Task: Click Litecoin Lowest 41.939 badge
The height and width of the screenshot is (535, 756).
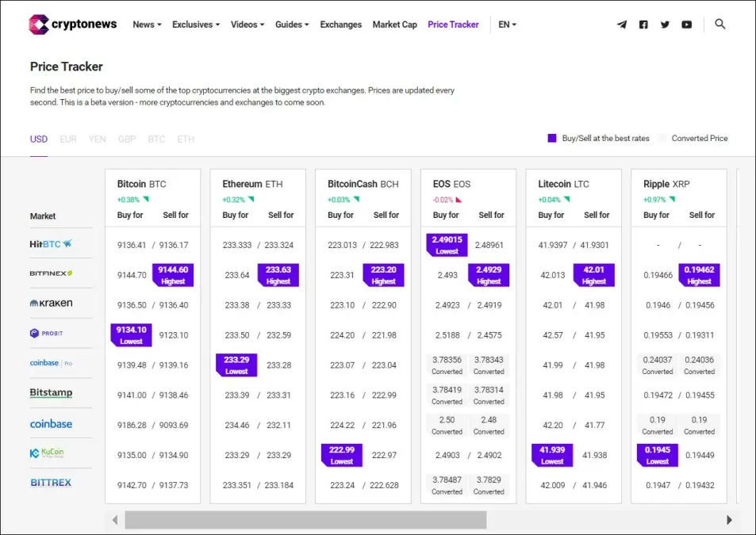Action: (552, 455)
